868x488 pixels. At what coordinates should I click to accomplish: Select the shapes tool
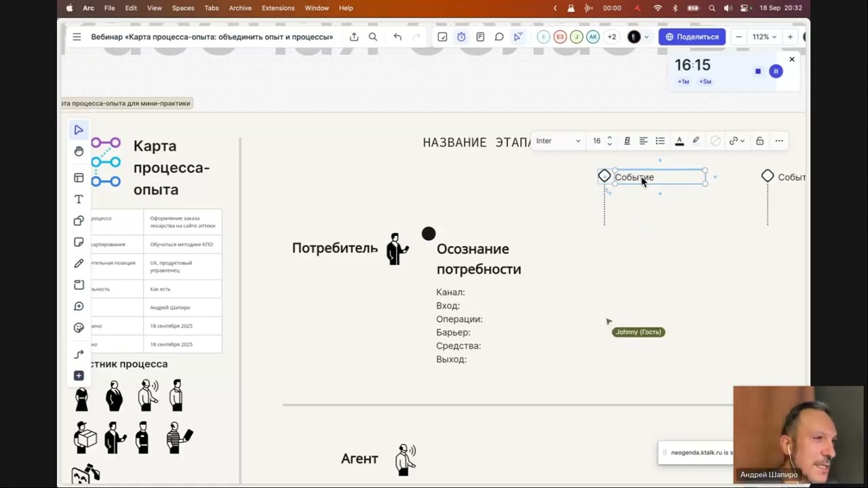point(79,221)
